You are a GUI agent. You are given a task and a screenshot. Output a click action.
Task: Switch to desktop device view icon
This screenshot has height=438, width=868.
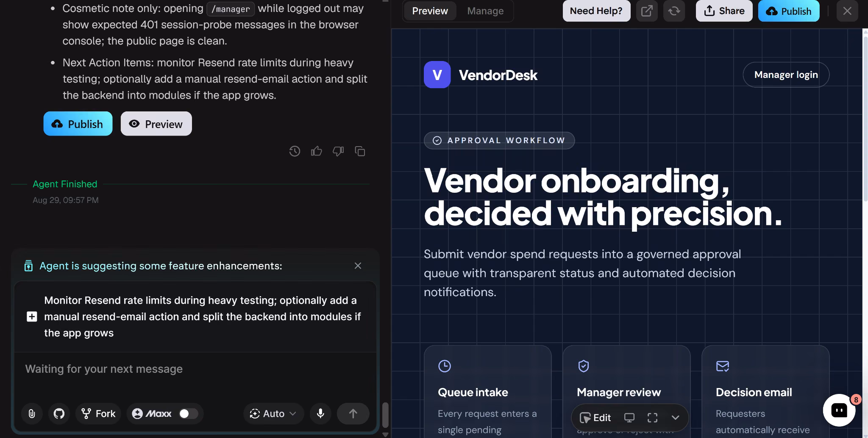tap(629, 418)
